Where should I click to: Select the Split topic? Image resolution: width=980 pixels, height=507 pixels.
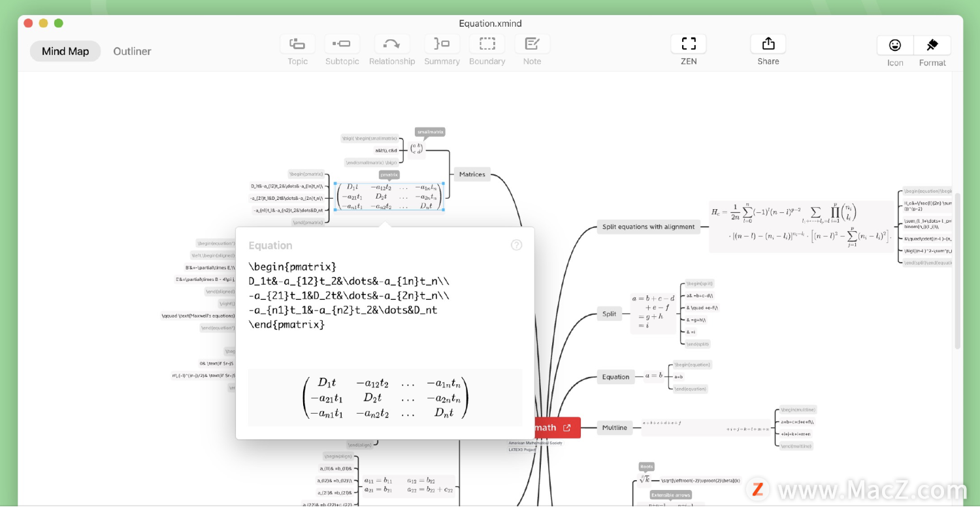[x=609, y=314]
